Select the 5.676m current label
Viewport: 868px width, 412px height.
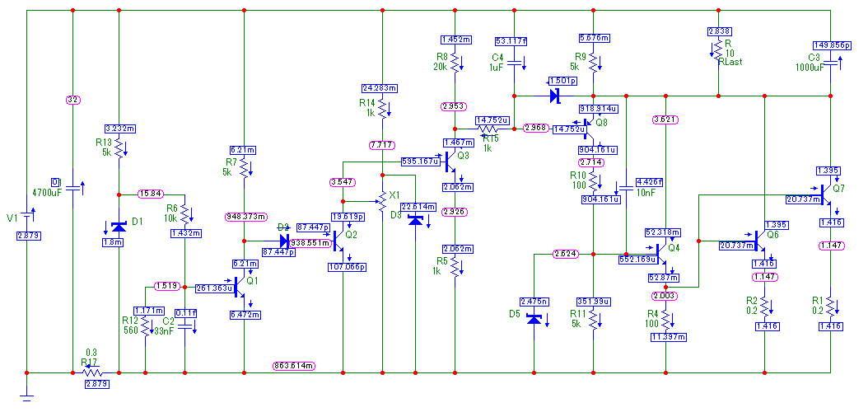click(x=594, y=38)
